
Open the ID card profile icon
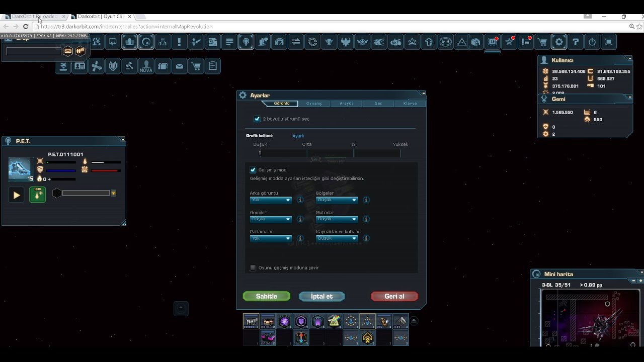[x=79, y=66]
